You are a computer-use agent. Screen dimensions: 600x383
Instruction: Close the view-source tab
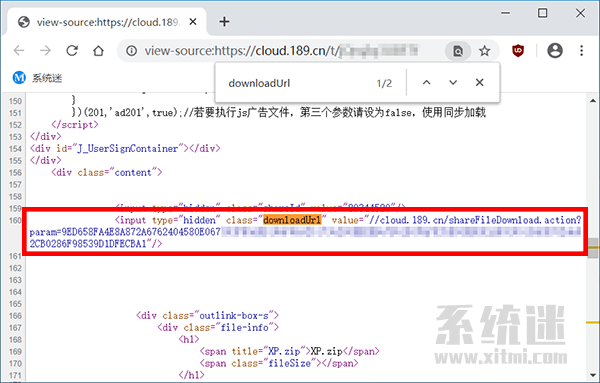tap(193, 22)
